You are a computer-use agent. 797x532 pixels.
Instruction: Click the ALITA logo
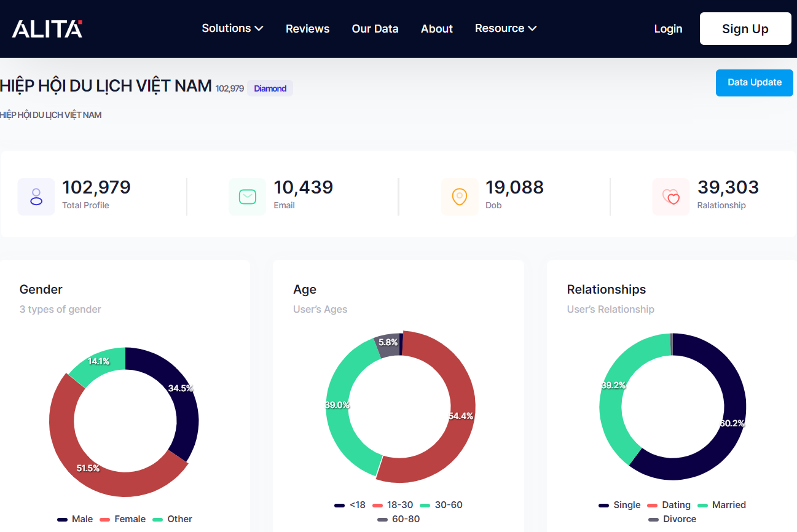47,29
